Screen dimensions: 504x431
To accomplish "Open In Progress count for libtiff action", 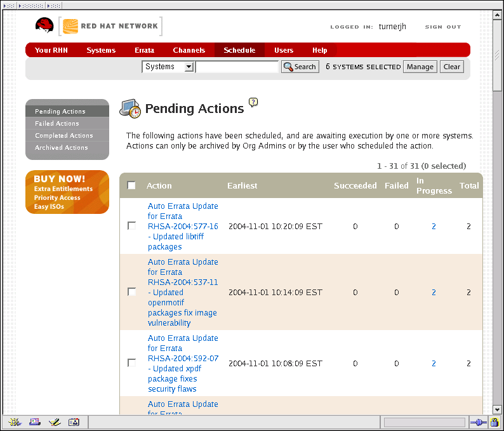I will coord(434,227).
